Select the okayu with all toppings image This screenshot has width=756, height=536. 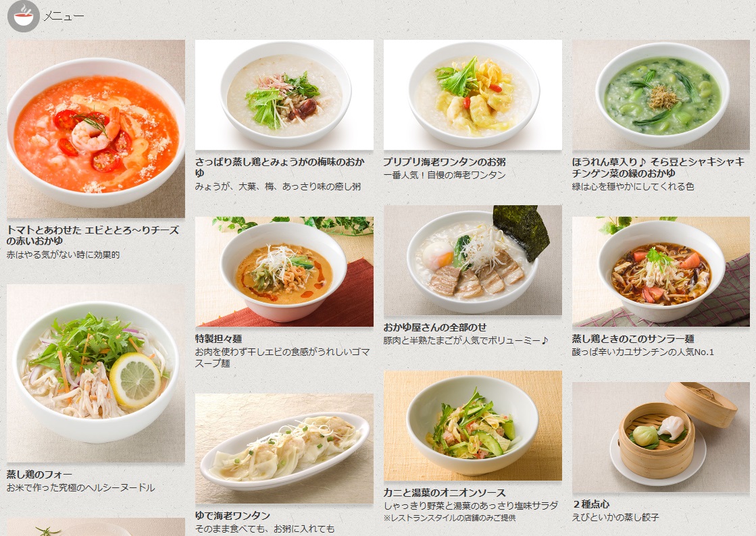click(473, 261)
